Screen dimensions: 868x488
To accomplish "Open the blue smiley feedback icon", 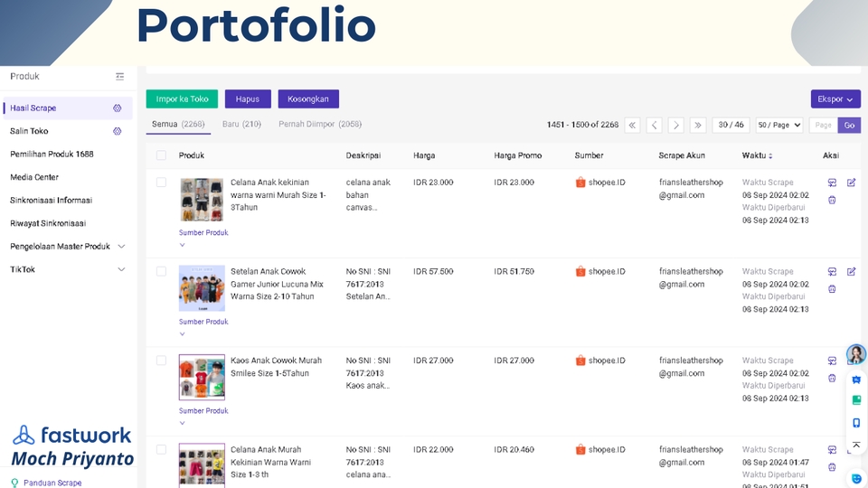I will pyautogui.click(x=857, y=479).
